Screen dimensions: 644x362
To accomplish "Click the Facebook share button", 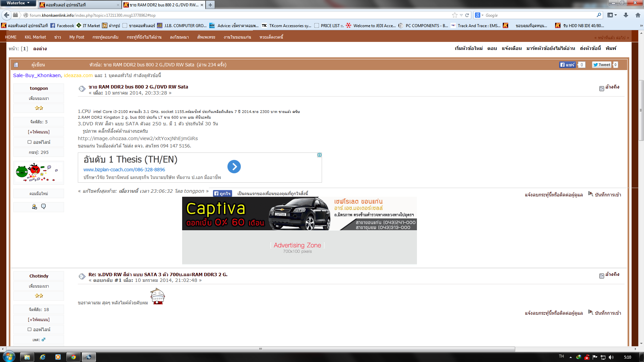I will point(567,65).
